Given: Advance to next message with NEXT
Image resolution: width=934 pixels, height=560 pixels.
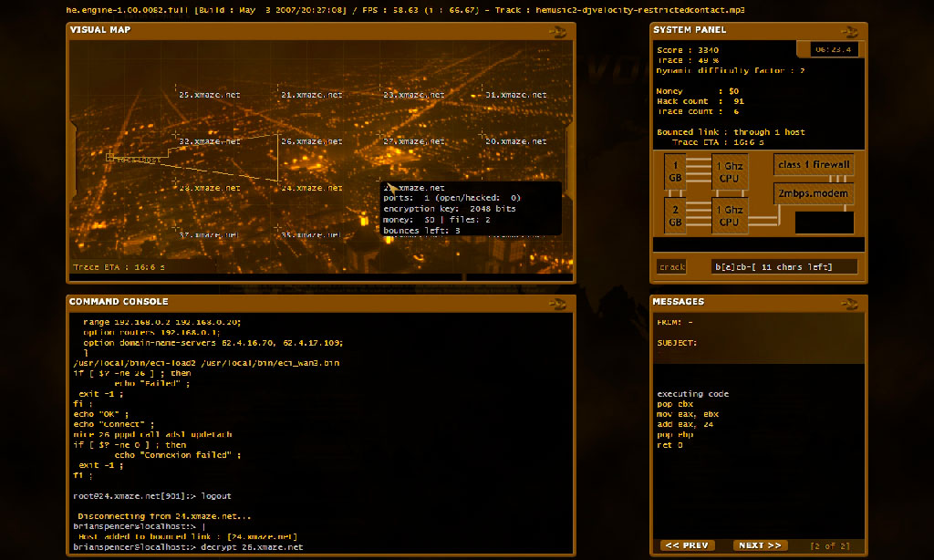Looking at the screenshot, I should coord(760,545).
